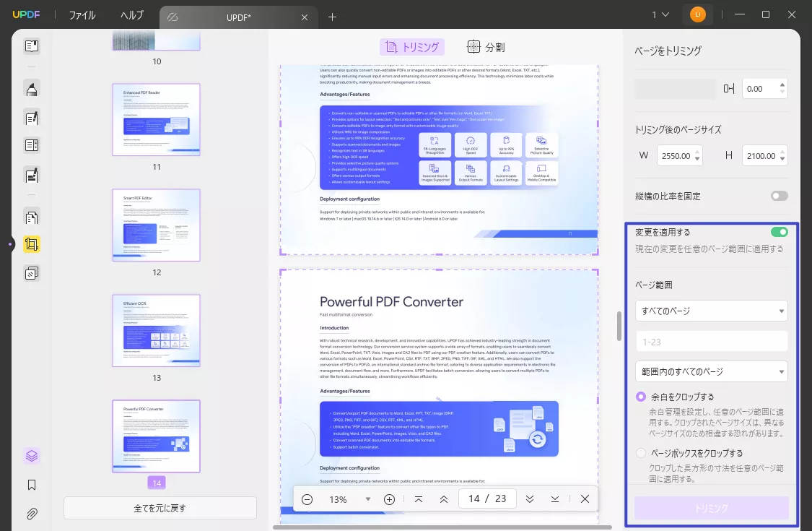Screen dimensions: 812x531
Task: Open the Reader mode icon in sidebar
Action: coord(32,46)
